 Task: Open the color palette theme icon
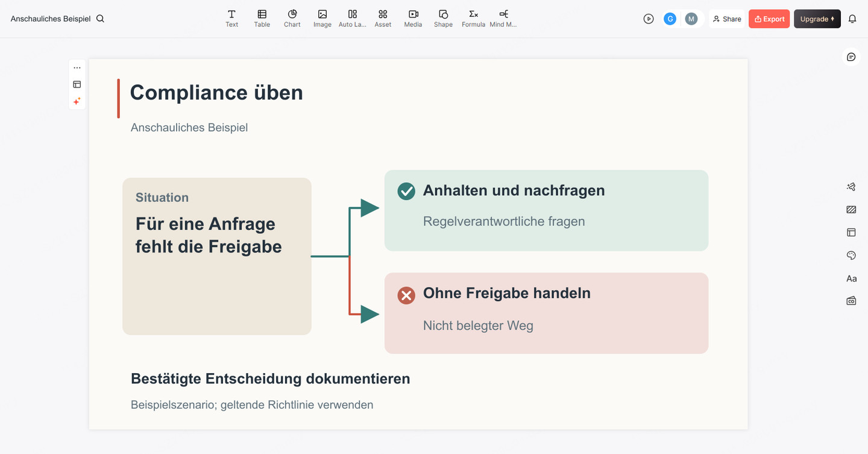pyautogui.click(x=851, y=256)
